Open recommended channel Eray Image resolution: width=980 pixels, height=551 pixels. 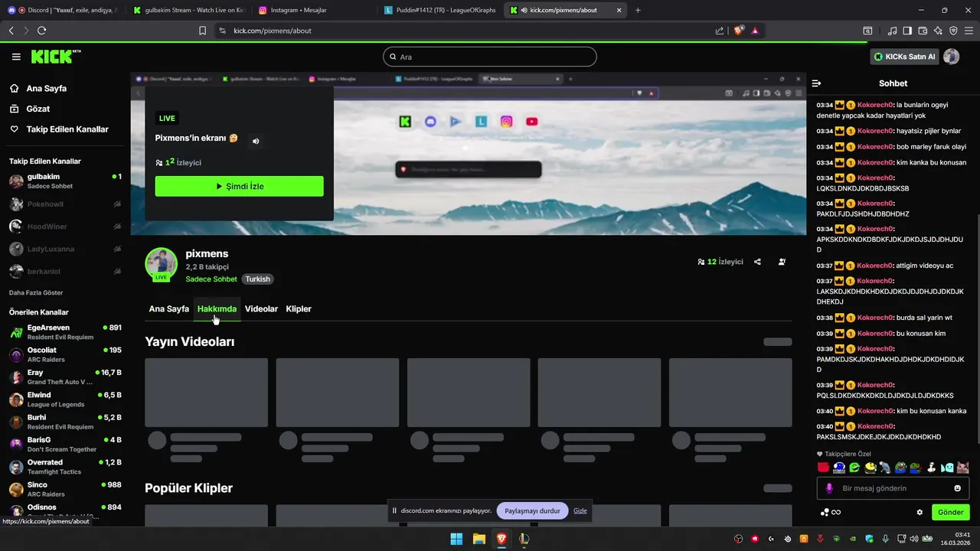[x=65, y=377]
